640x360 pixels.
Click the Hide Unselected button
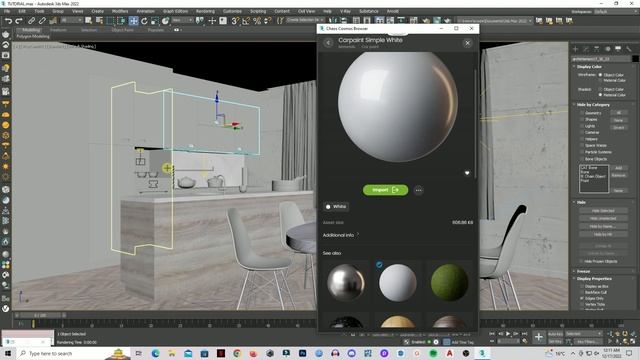(x=603, y=219)
